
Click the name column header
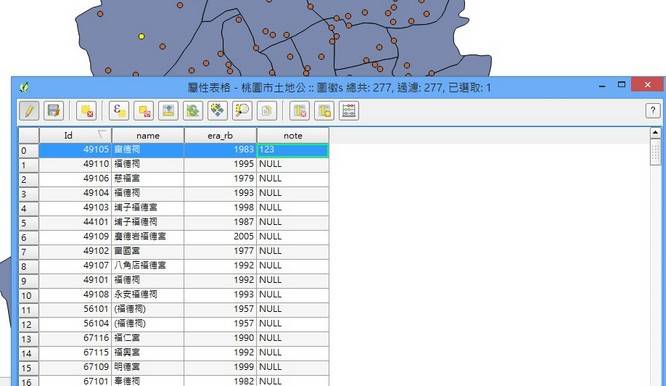click(x=148, y=135)
